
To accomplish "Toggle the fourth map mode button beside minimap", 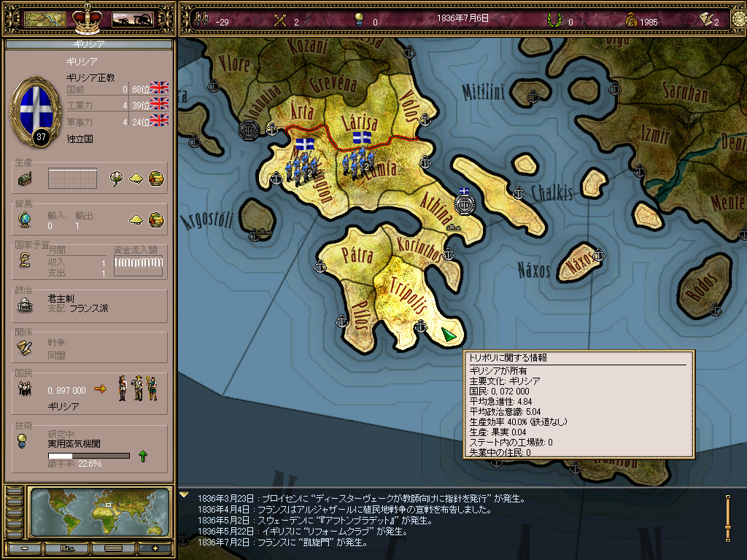I will 15,522.
